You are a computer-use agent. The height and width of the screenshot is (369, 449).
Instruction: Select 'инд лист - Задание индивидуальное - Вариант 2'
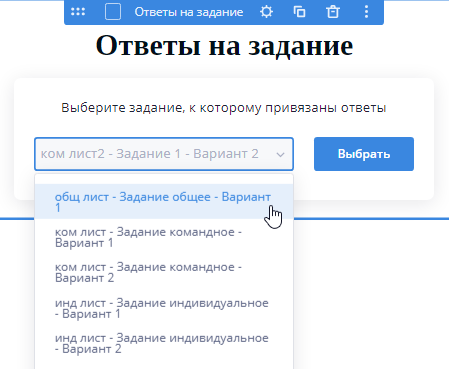164,343
